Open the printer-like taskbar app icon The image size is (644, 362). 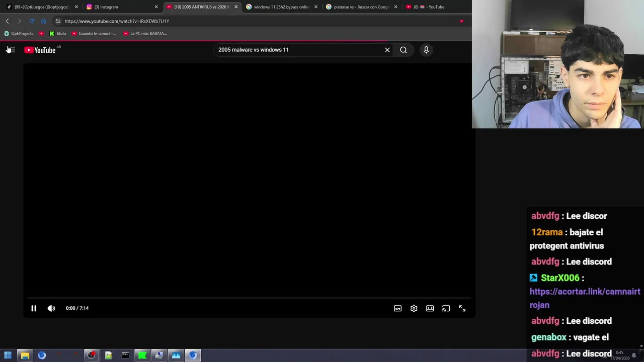(x=159, y=355)
